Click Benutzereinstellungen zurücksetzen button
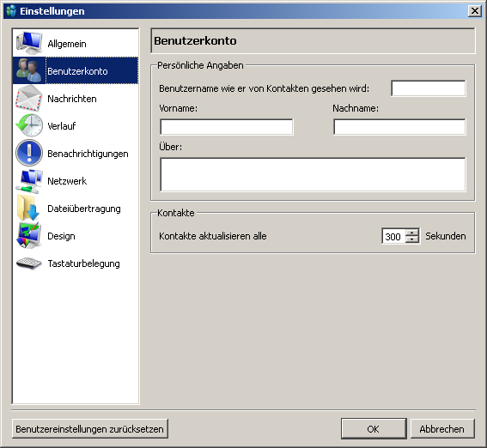The image size is (487, 448). pos(90,429)
